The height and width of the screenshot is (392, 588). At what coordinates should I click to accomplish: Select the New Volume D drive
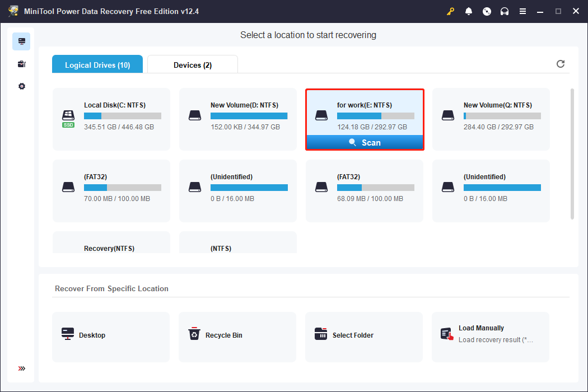(238, 119)
